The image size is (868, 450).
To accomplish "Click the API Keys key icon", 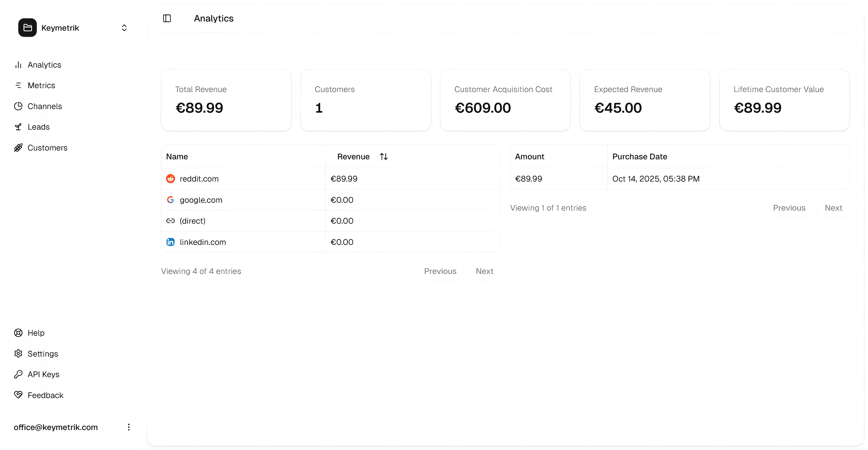I will tap(18, 374).
